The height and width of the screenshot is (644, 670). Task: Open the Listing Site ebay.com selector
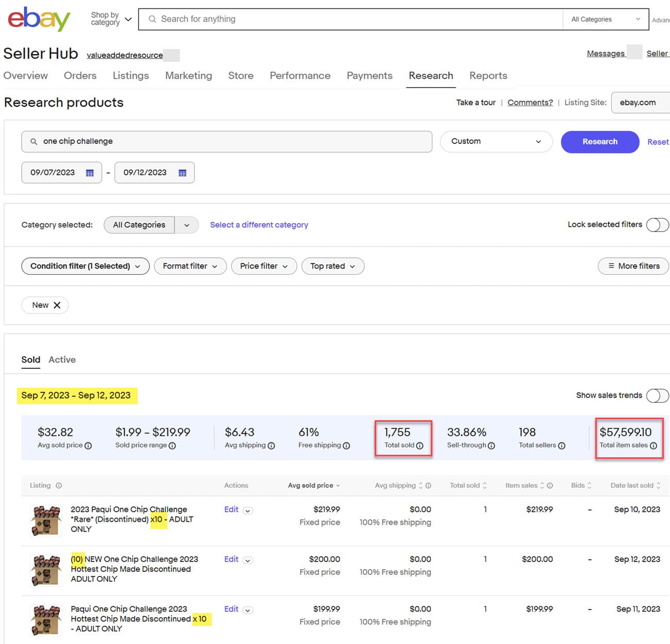(641, 103)
